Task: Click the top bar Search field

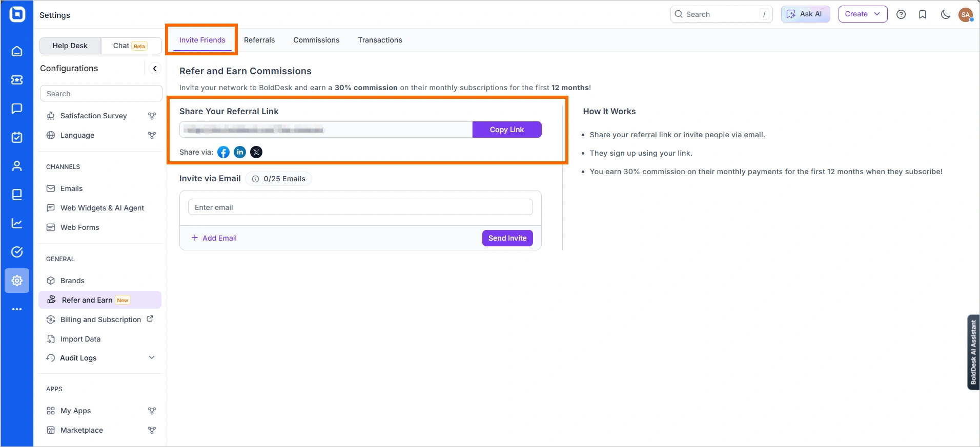Action: [721, 14]
